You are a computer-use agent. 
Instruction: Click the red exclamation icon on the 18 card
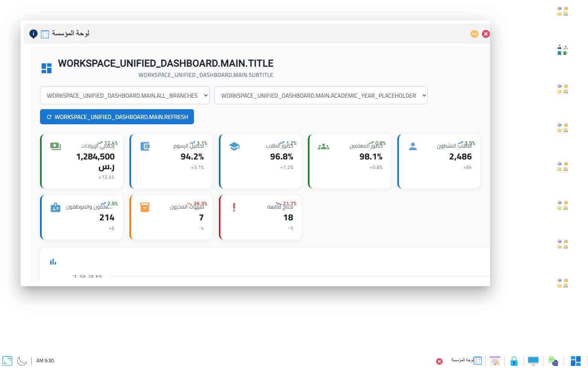pos(234,207)
